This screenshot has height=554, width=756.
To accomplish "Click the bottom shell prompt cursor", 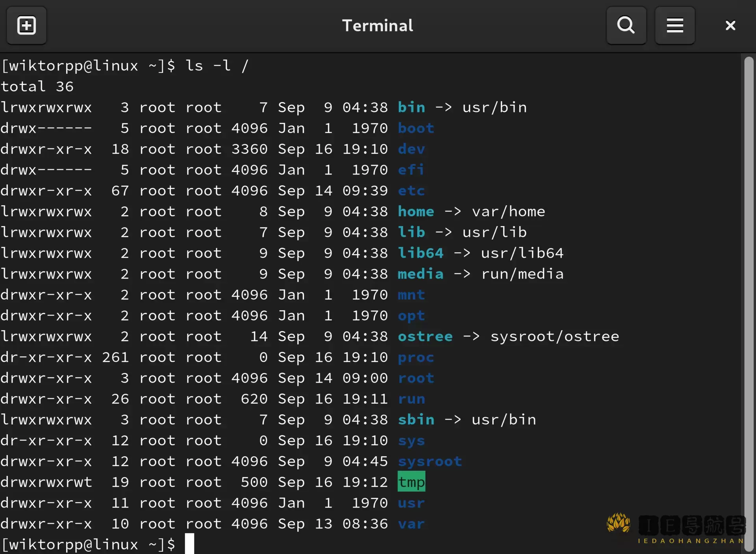I will 189,544.
